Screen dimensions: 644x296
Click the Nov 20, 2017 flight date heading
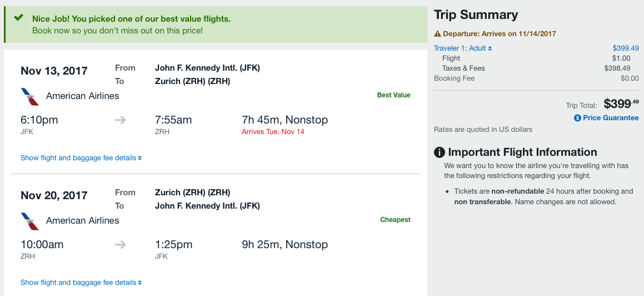coord(54,195)
